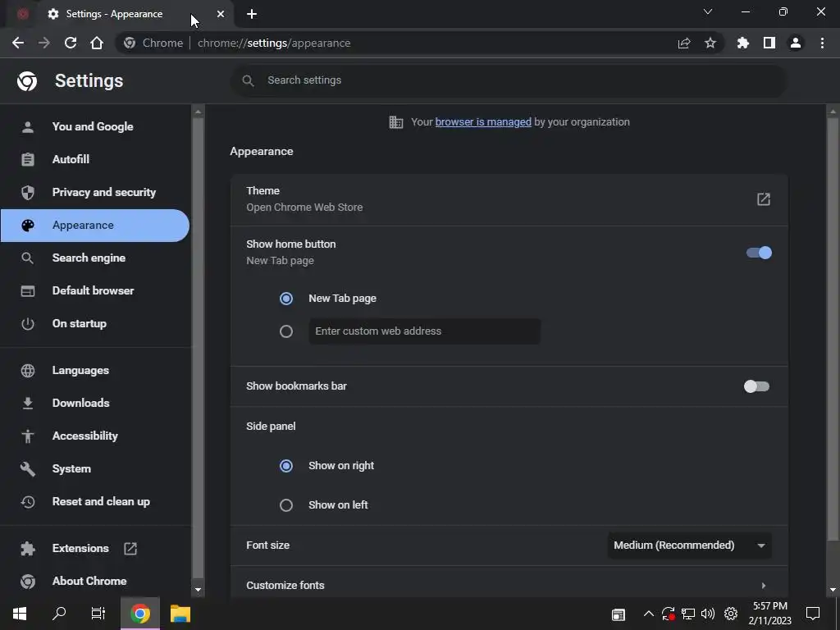Click the Chrome logo next to Settings title
The height and width of the screenshot is (630, 840).
pyautogui.click(x=27, y=81)
